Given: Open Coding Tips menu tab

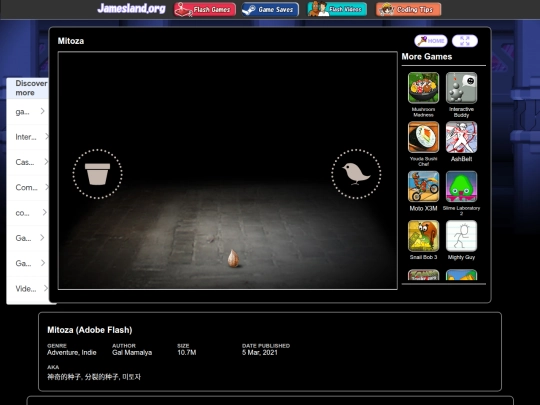Looking at the screenshot, I should 408,9.
